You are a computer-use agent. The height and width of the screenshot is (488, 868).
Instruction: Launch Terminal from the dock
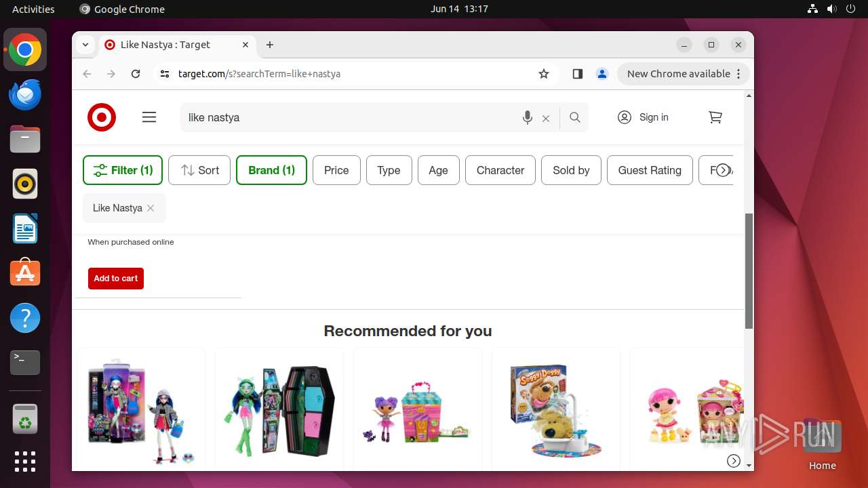[25, 363]
